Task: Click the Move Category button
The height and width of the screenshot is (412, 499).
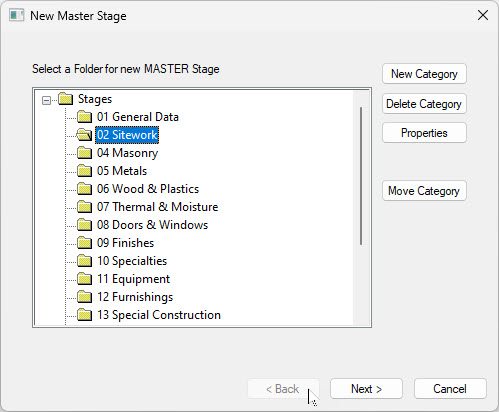Action: tap(424, 191)
